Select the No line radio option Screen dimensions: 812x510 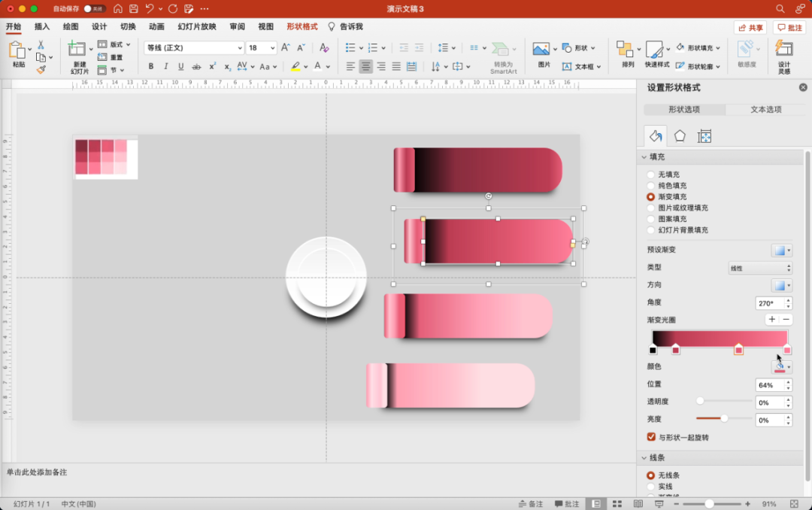click(650, 475)
